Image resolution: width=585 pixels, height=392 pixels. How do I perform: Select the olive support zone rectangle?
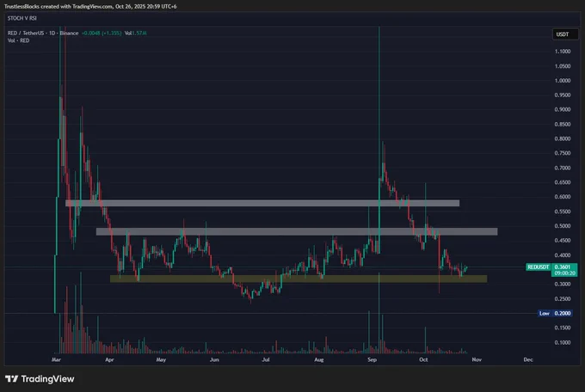299,279
